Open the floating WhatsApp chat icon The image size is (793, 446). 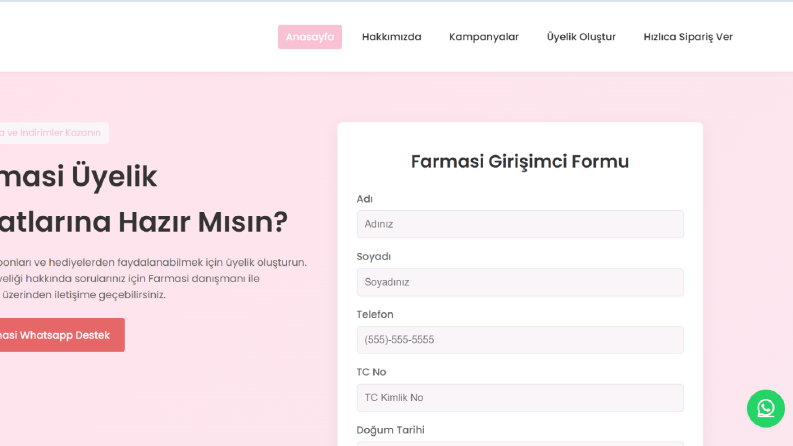point(766,408)
